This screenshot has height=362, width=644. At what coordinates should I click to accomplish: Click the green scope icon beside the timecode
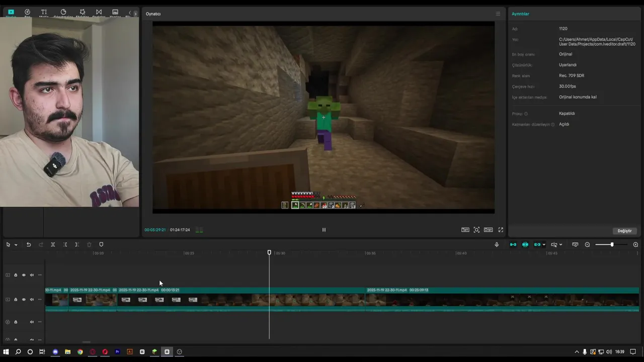click(x=199, y=230)
